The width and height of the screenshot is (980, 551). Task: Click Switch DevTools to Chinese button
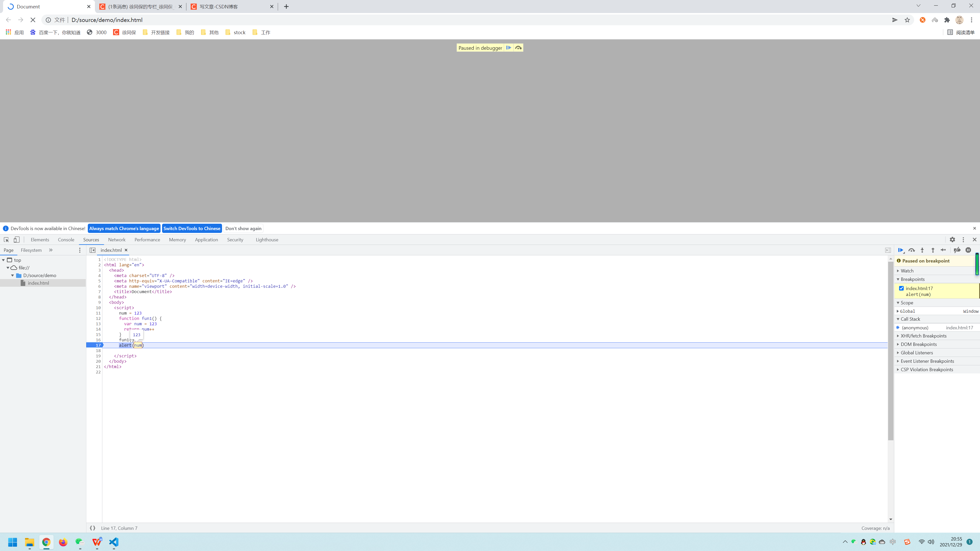[x=192, y=228]
